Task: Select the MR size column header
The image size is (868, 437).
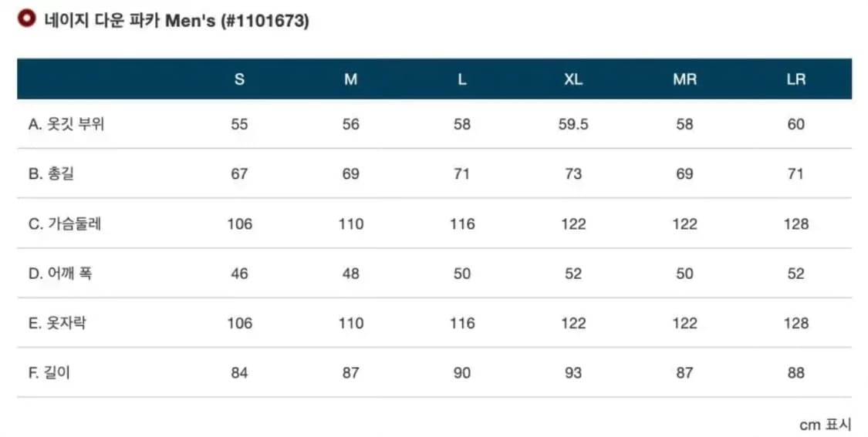Action: pyautogui.click(x=684, y=79)
